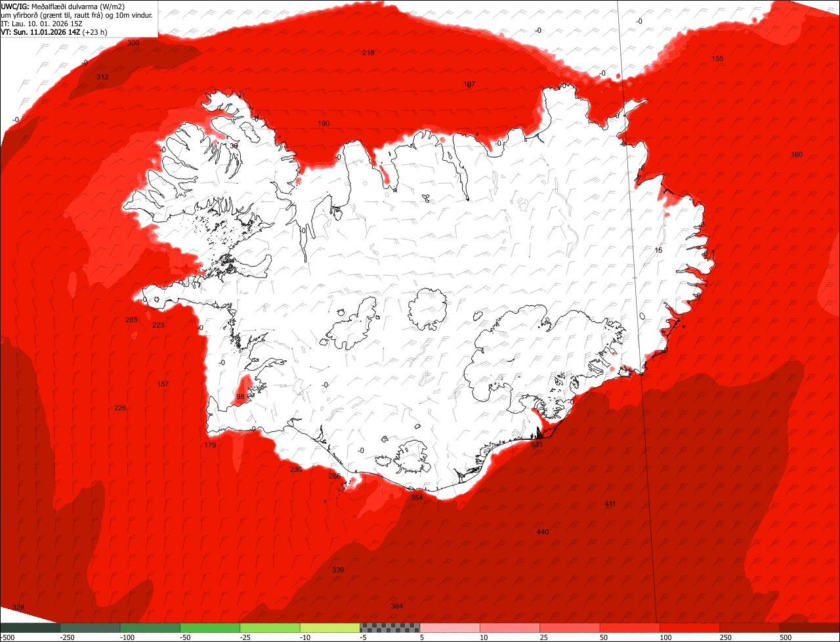840x642 pixels.
Task: Click the 50 to 100 red legend swatch
Action: coord(630,628)
